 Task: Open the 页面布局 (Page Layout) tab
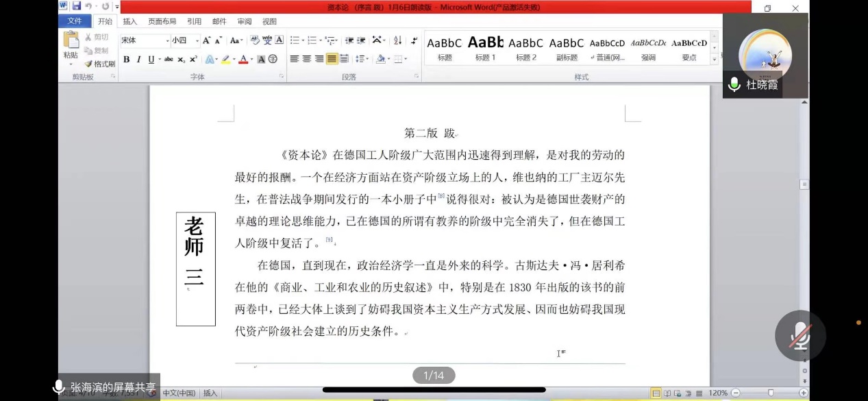pos(162,21)
